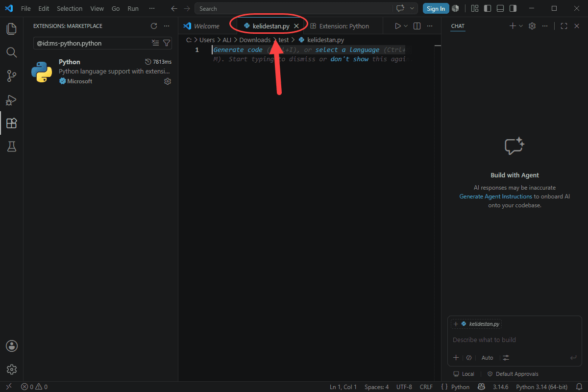The image size is (588, 392).
Task: Show more menu bar items ellipsis
Action: [x=151, y=8]
